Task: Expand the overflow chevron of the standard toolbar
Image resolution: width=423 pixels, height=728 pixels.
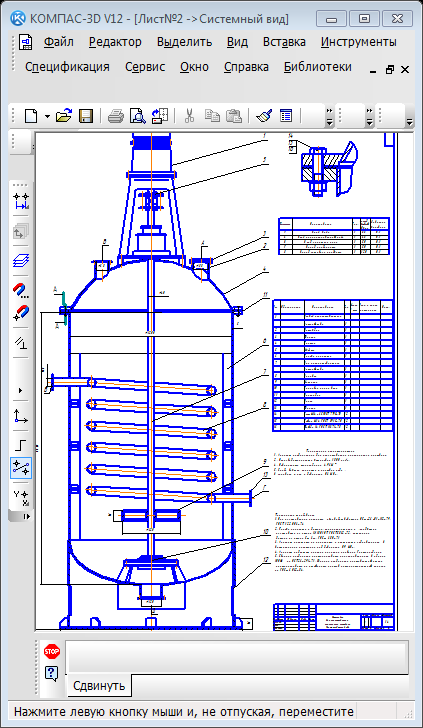Action: point(329,116)
